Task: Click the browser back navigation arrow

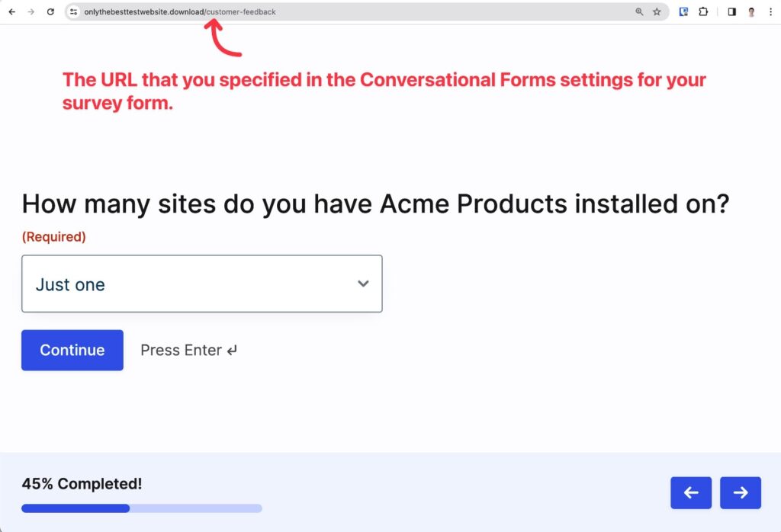Action: 11,12
